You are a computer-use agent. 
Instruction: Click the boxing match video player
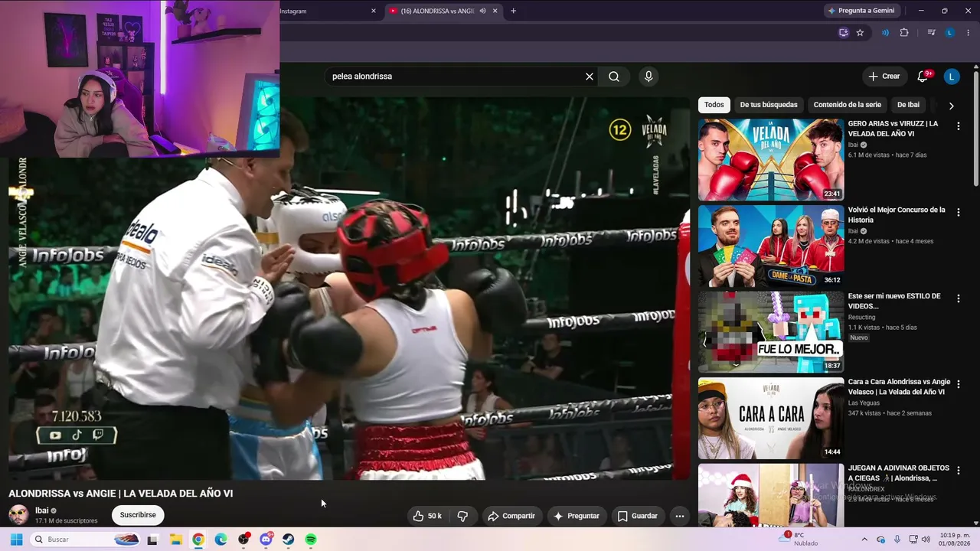click(348, 289)
